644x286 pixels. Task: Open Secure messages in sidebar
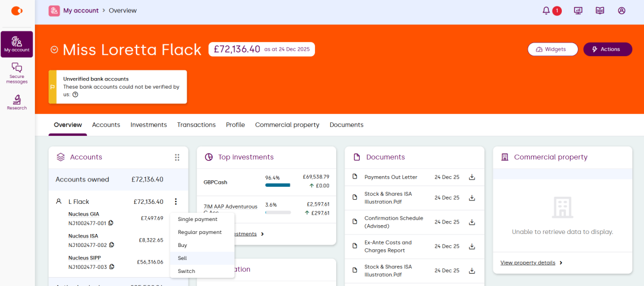(17, 74)
